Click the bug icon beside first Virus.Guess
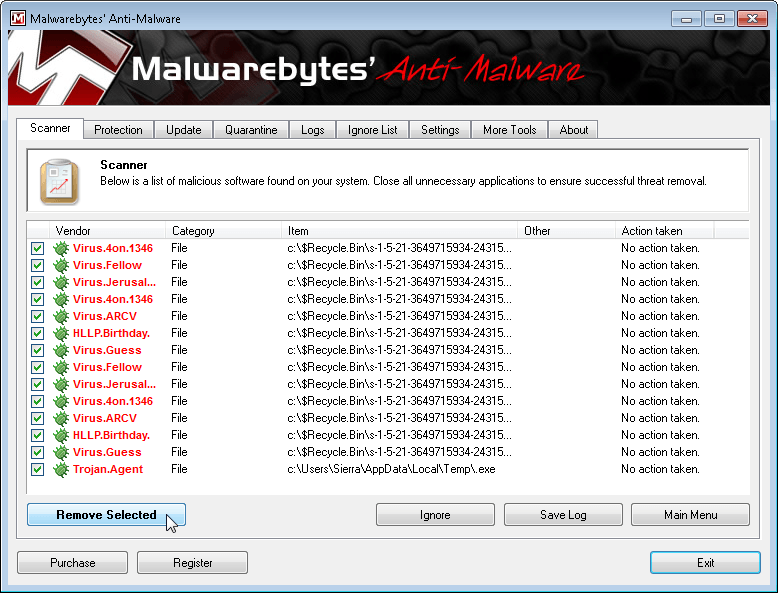 61,350
